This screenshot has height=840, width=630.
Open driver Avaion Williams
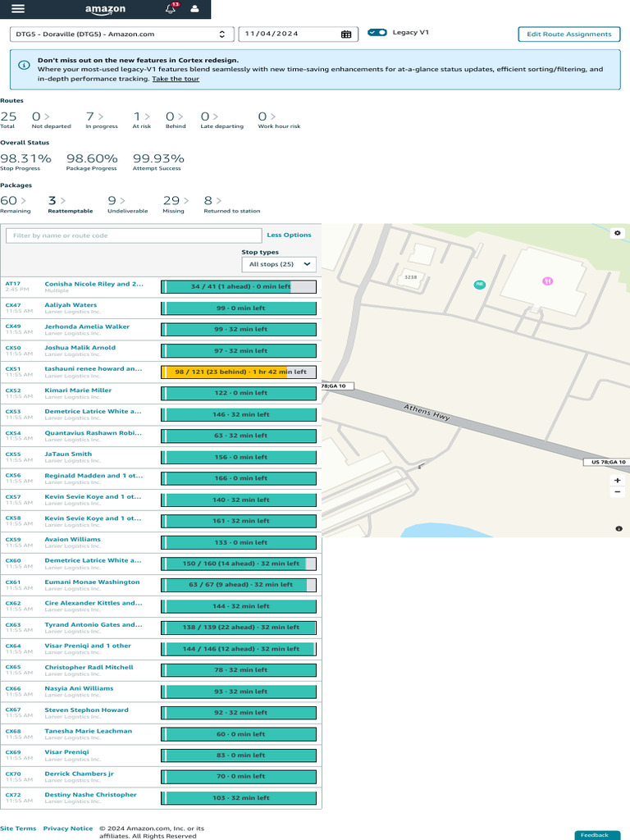pos(72,540)
